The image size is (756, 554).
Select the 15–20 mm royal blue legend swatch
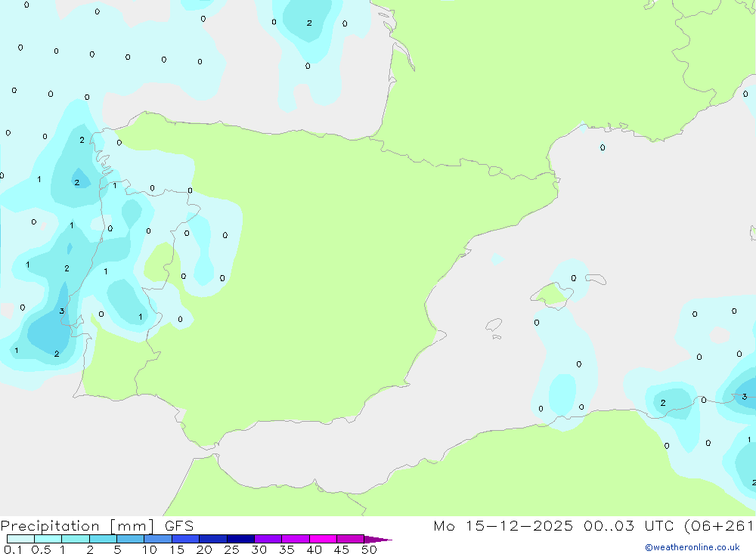185,539
